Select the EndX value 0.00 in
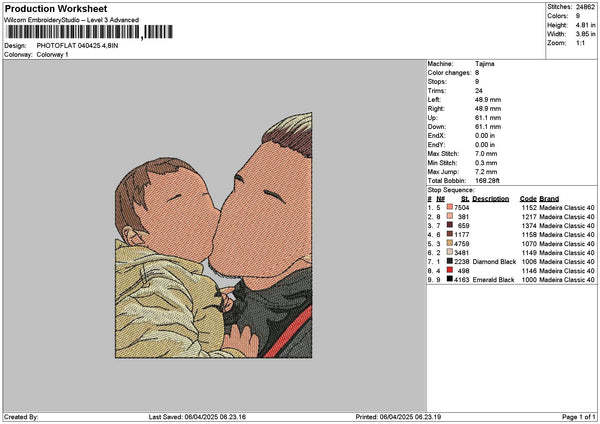The height and width of the screenshot is (424, 600). click(x=485, y=136)
